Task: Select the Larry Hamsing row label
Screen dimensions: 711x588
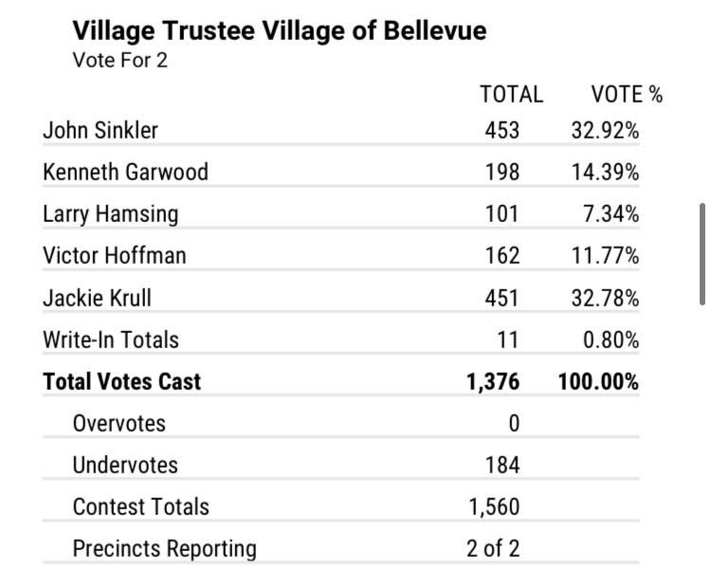Action: click(x=110, y=213)
